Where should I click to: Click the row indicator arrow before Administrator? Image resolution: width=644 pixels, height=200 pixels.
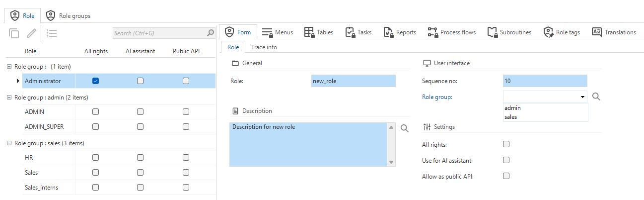[18, 81]
